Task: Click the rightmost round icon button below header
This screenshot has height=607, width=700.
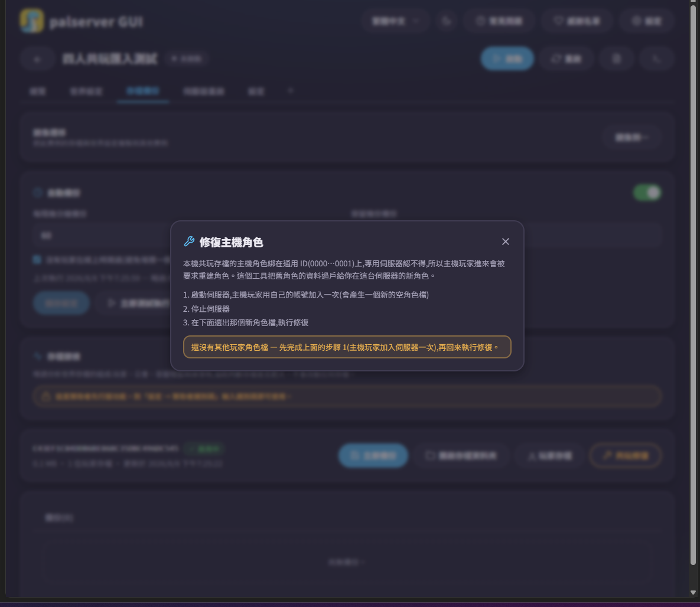Action: 656,58
